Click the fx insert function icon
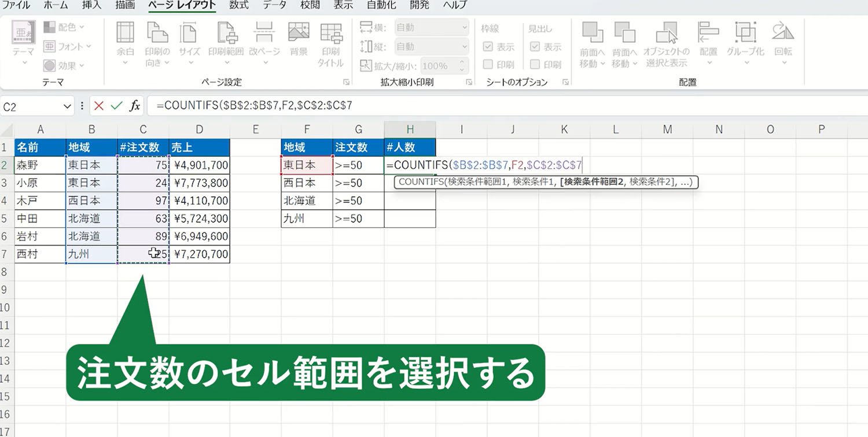Viewport: 868px width, 437px height. tap(134, 106)
